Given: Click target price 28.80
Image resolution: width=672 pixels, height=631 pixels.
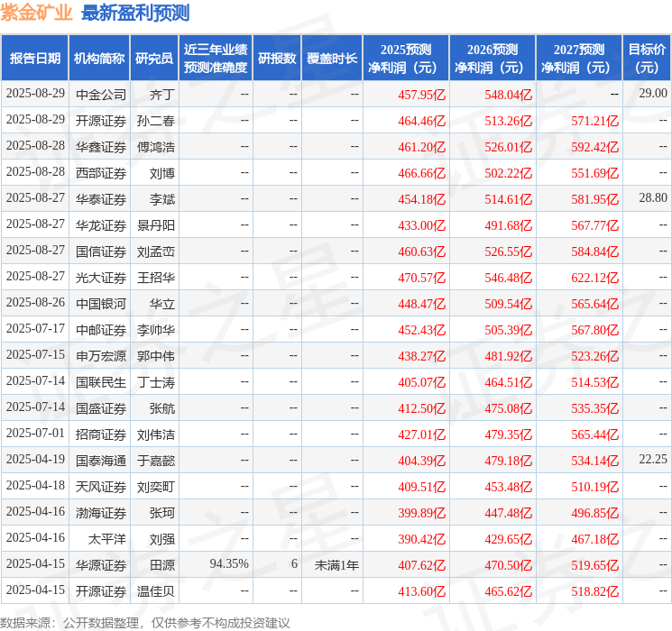Looking at the screenshot, I should point(653,198).
